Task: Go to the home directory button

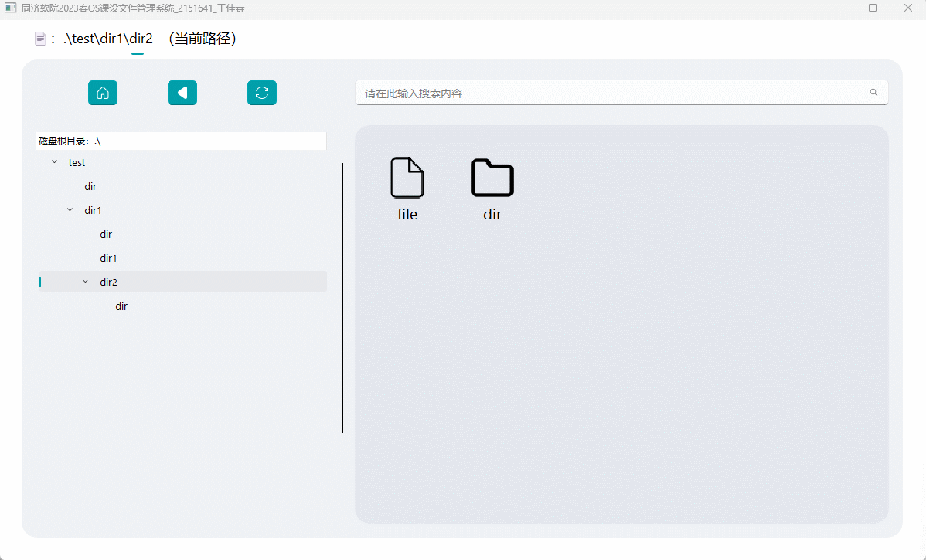Action: (x=103, y=93)
